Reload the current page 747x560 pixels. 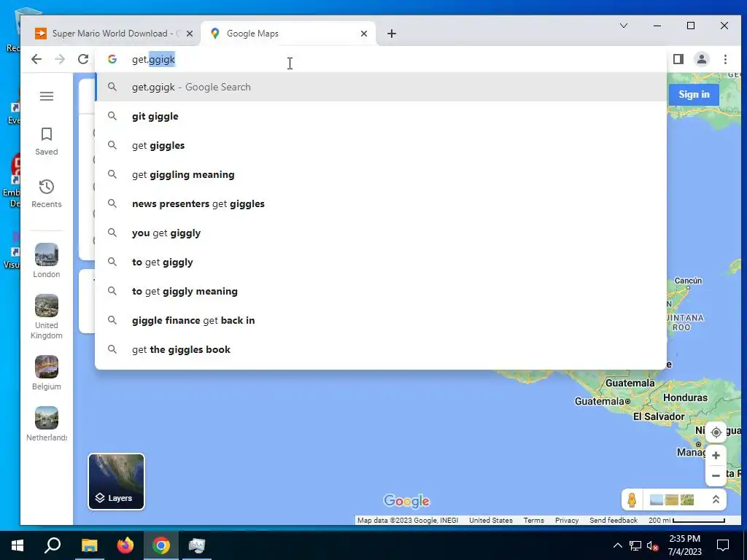83,59
